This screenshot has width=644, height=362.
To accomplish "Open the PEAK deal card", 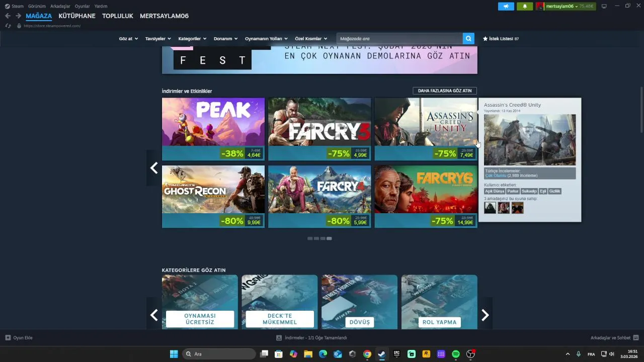I will coord(213,129).
